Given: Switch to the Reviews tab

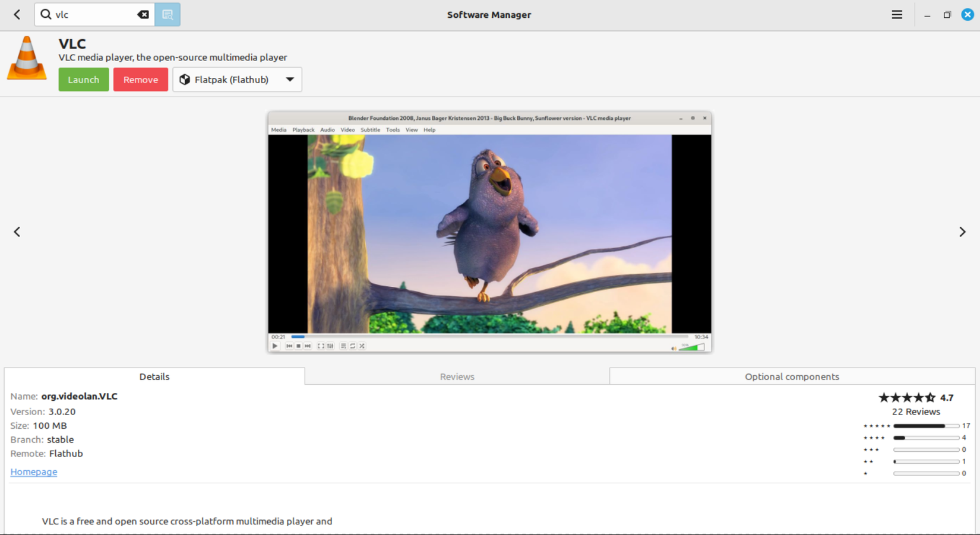Looking at the screenshot, I should coord(457,376).
